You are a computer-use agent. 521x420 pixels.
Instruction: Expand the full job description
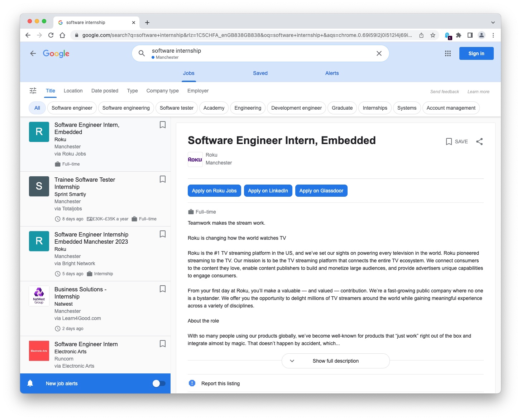point(336,361)
